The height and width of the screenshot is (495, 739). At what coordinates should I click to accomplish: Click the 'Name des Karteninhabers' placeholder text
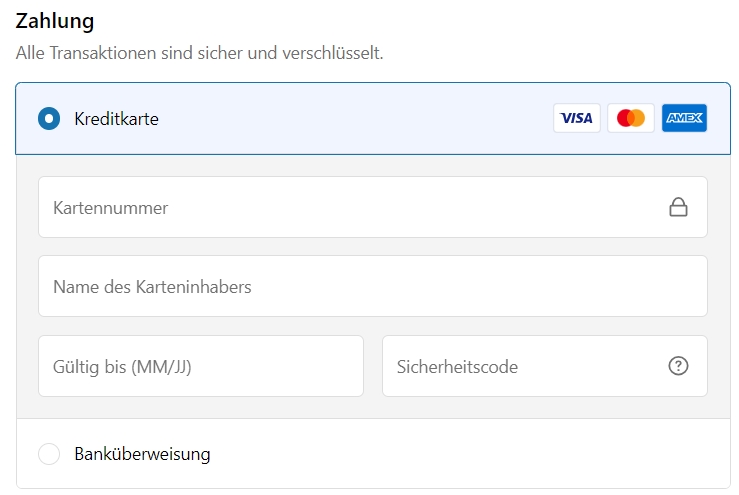coord(152,287)
